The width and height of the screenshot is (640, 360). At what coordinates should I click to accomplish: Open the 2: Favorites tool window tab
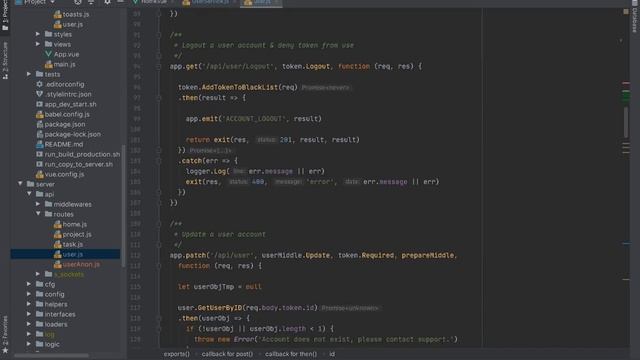pyautogui.click(x=5, y=334)
